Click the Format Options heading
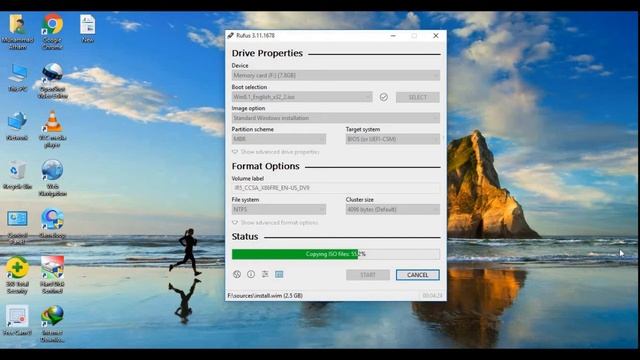The height and width of the screenshot is (360, 640). 265,166
